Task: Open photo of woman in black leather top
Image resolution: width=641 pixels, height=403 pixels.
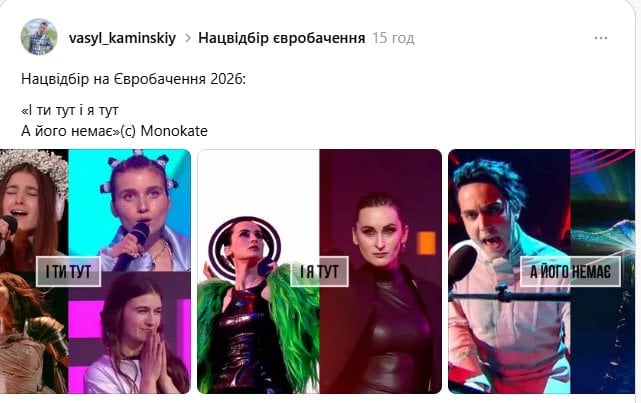Action: pos(381,271)
